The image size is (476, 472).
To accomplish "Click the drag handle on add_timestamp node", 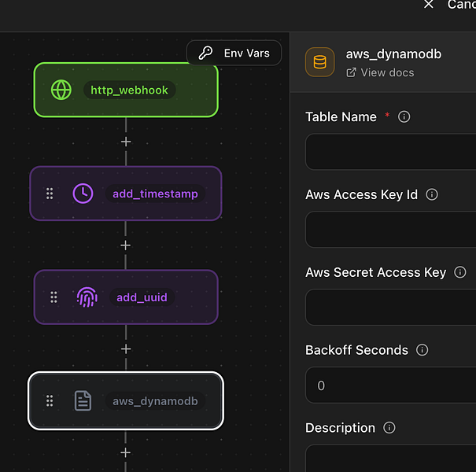I will [50, 194].
